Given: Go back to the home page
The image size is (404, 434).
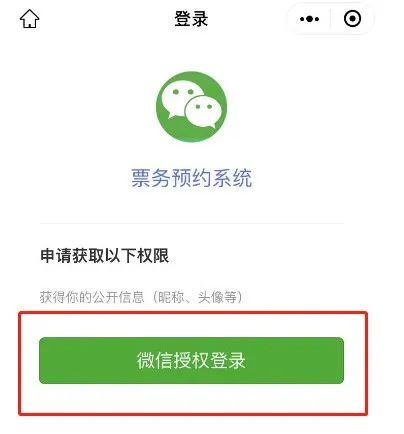Looking at the screenshot, I should [x=30, y=19].
